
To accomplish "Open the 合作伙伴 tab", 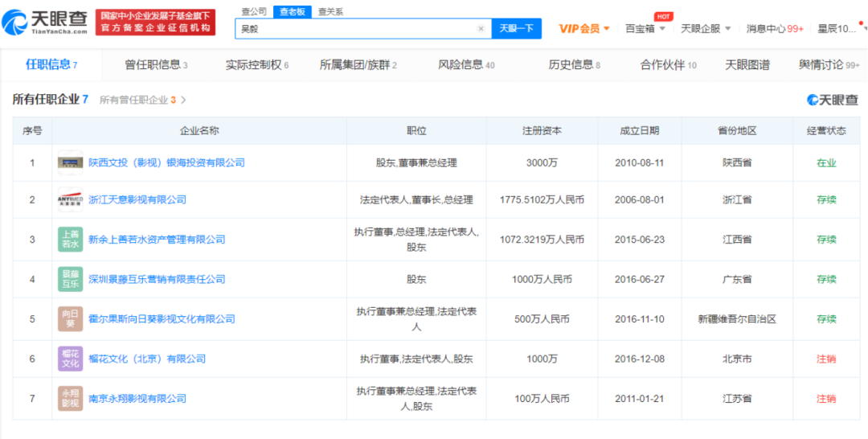I will click(668, 65).
